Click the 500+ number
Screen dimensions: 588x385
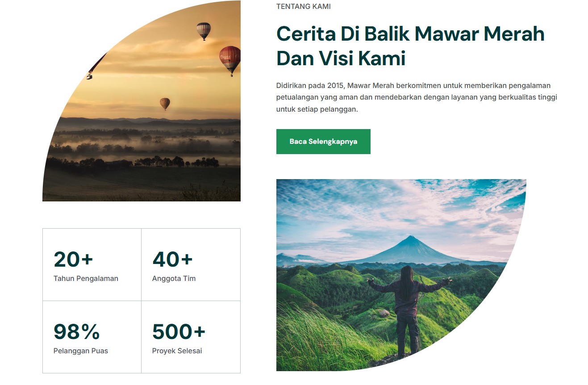(179, 331)
